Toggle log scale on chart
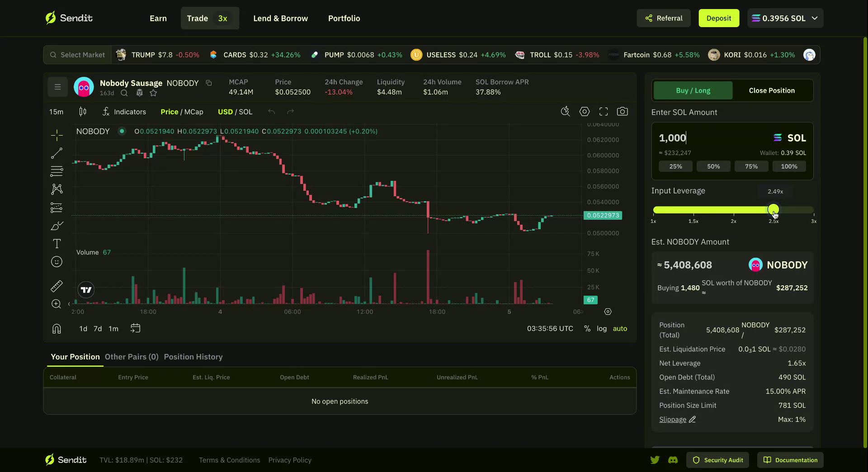 [x=601, y=329]
